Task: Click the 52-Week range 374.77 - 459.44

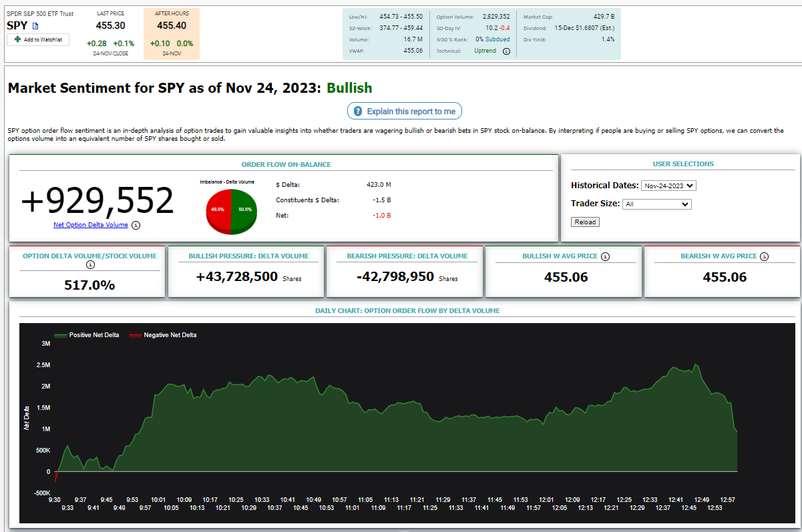Action: (401, 28)
